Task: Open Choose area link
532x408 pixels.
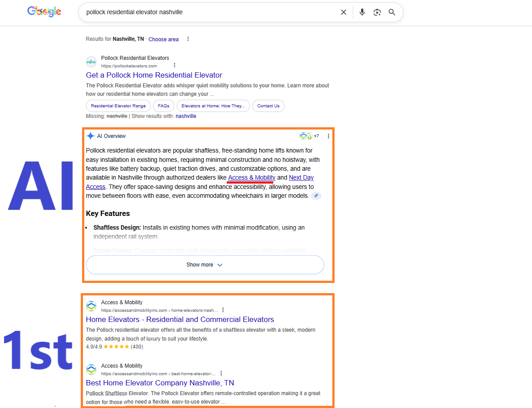Action: click(164, 39)
